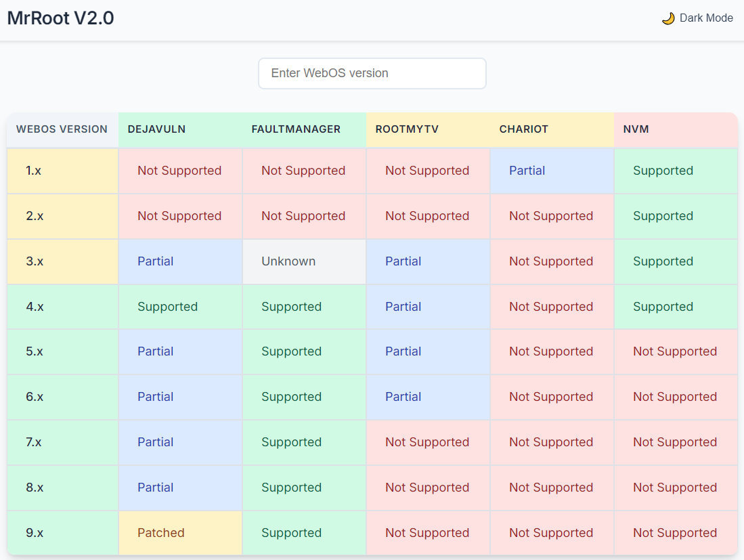Click the MrRoot V2.0 title
Image resolution: width=744 pixels, height=560 pixels.
60,18
